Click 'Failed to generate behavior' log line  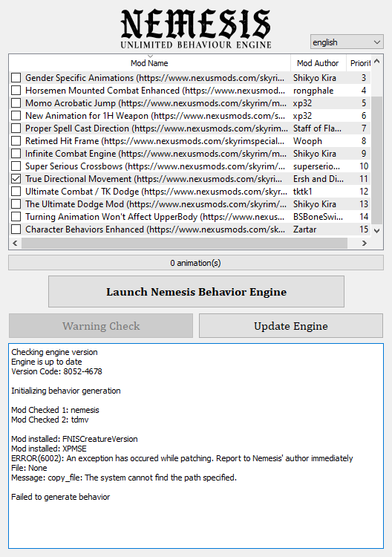coord(61,497)
